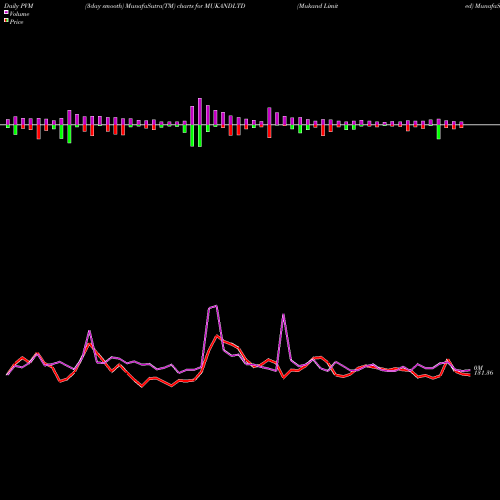This screenshot has width=500, height=500.
Task: Select the 'Price' legend label
Action: pyautogui.click(x=16, y=22)
